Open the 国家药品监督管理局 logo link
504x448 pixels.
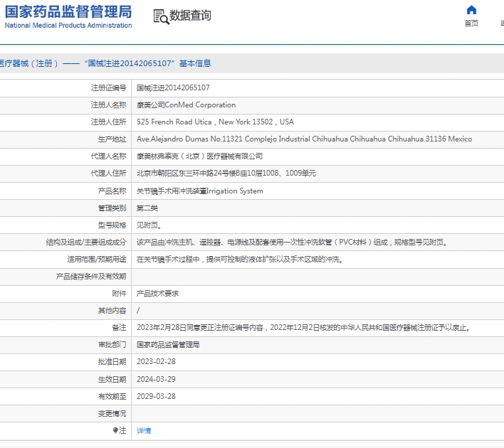68,16
